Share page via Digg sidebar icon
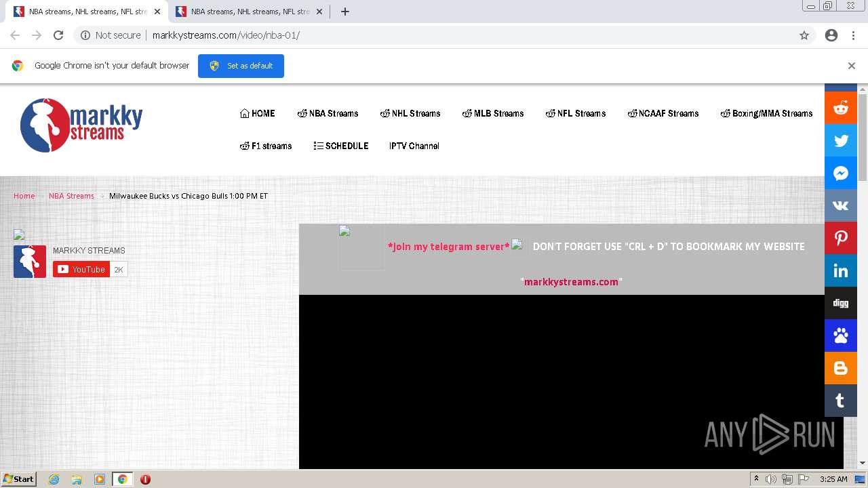Viewport: 868px width, 488px height. coord(841,303)
